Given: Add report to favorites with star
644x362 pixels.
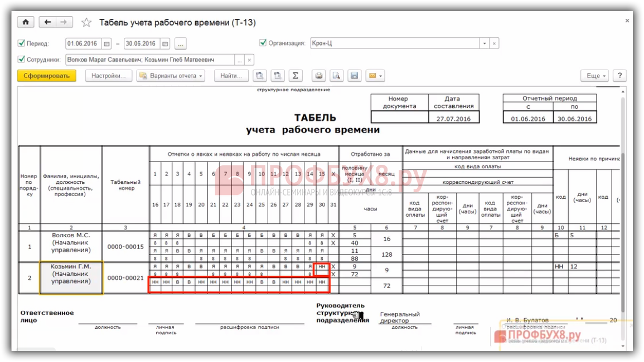Looking at the screenshot, I should (x=86, y=23).
